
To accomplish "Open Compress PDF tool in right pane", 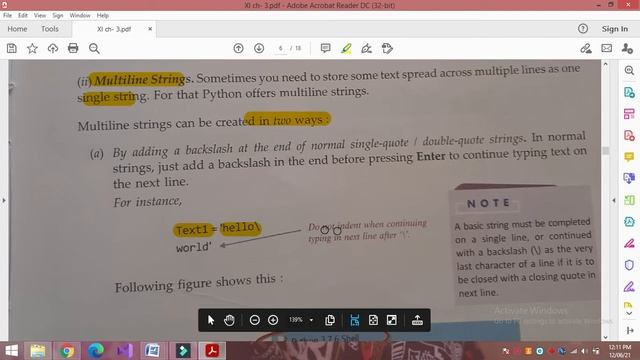I will [629, 222].
